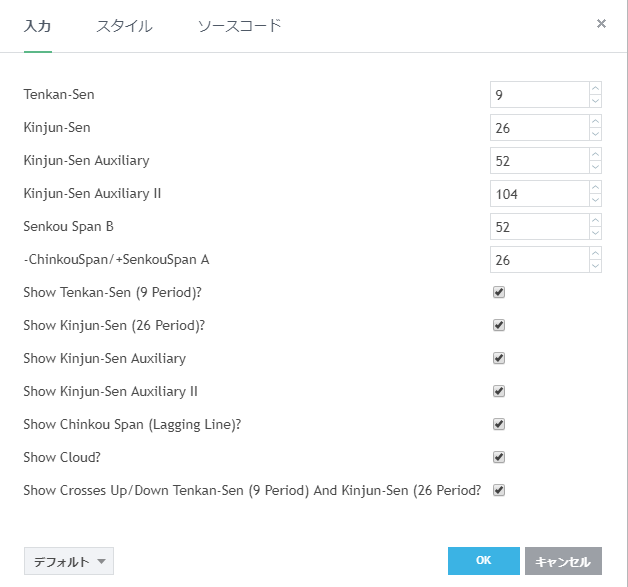
Task: Disable Show Chinkou Span (Lagging Line)
Action: tap(499, 424)
